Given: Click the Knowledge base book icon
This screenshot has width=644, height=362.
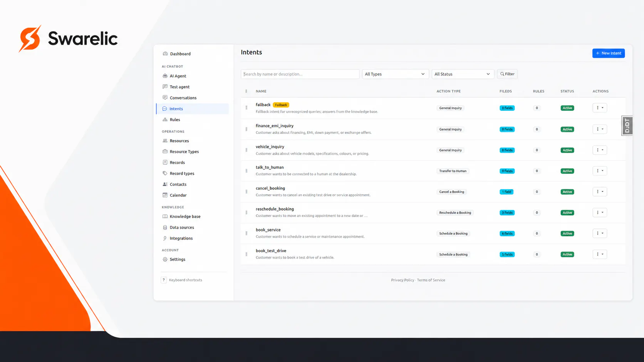Looking at the screenshot, I should tap(165, 217).
